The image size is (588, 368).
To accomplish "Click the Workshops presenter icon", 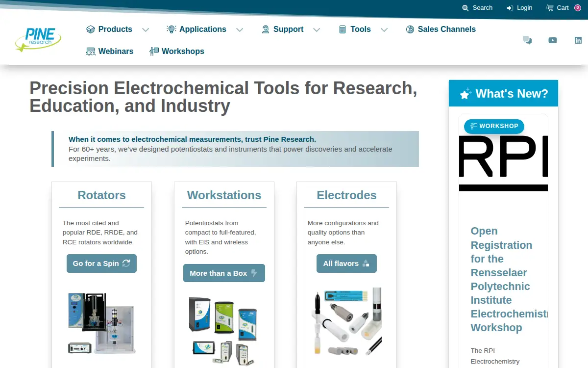I will (154, 52).
